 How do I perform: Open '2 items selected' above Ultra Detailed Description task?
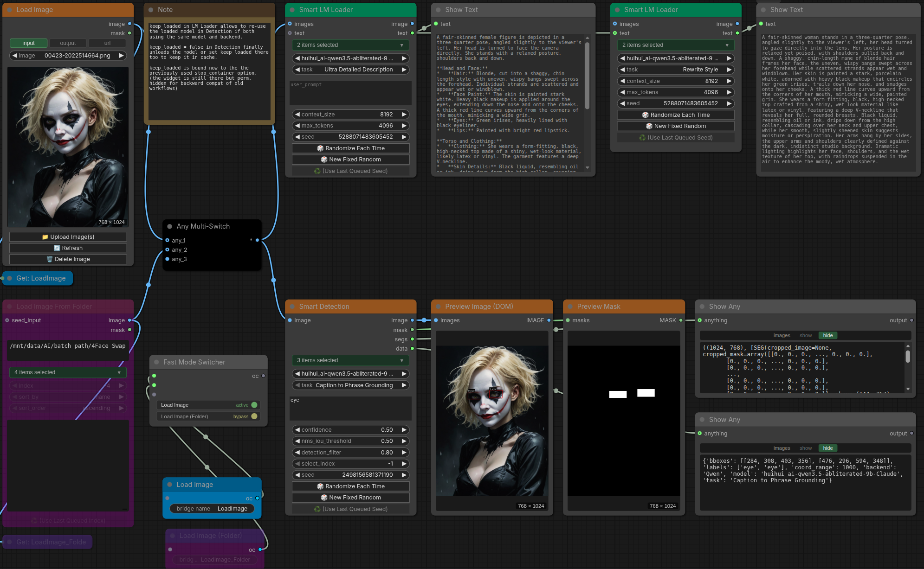(350, 45)
